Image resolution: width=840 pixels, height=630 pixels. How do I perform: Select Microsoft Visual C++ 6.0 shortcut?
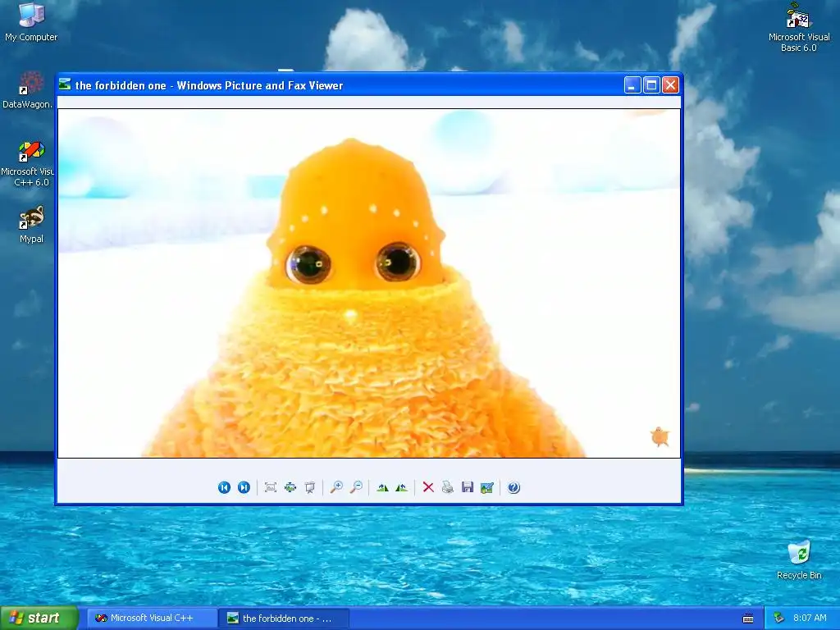[28, 164]
